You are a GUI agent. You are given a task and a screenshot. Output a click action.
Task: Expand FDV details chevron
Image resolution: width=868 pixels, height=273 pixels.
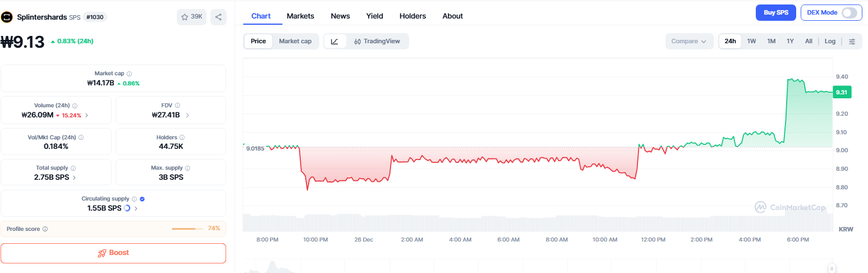pyautogui.click(x=187, y=115)
